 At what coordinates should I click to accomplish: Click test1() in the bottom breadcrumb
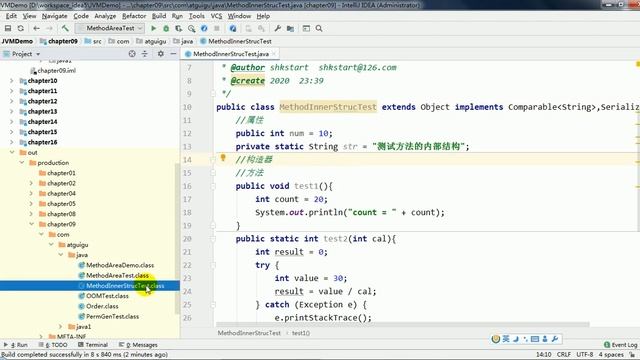pos(301,333)
